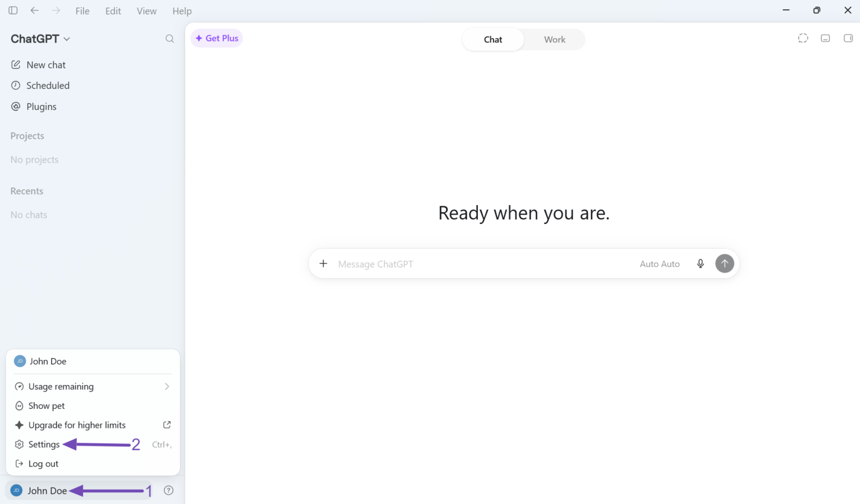Open the View menu

[146, 11]
